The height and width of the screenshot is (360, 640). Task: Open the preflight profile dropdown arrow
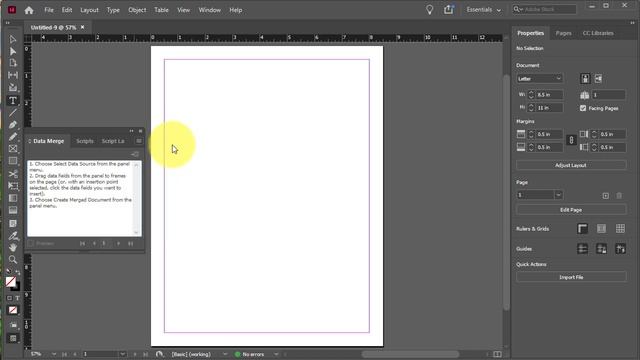click(225, 354)
